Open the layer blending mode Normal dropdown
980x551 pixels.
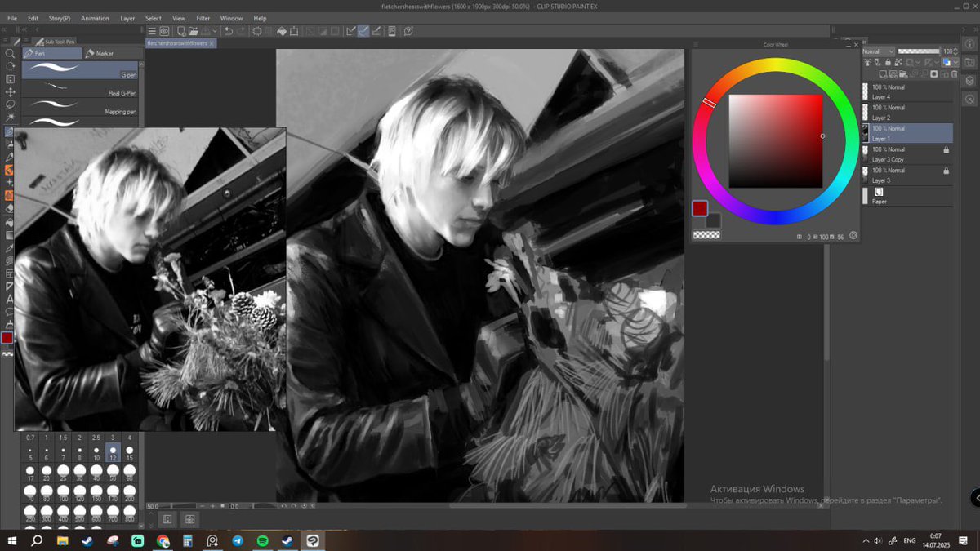tap(879, 51)
